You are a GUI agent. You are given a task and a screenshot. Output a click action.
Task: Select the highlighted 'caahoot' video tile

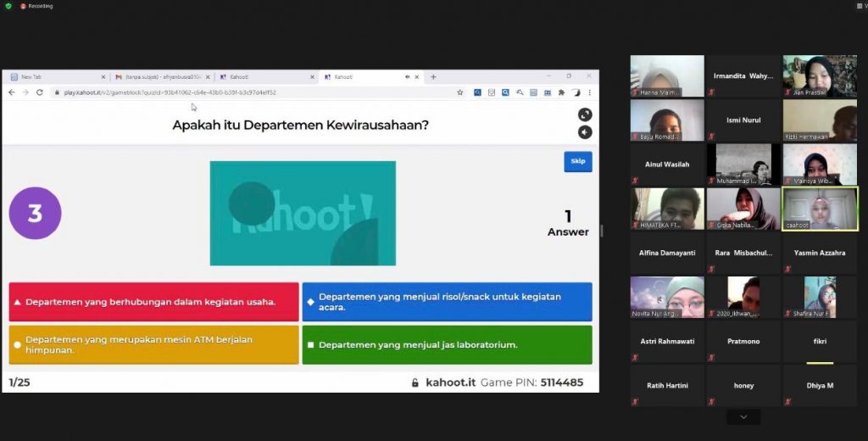pyautogui.click(x=820, y=209)
